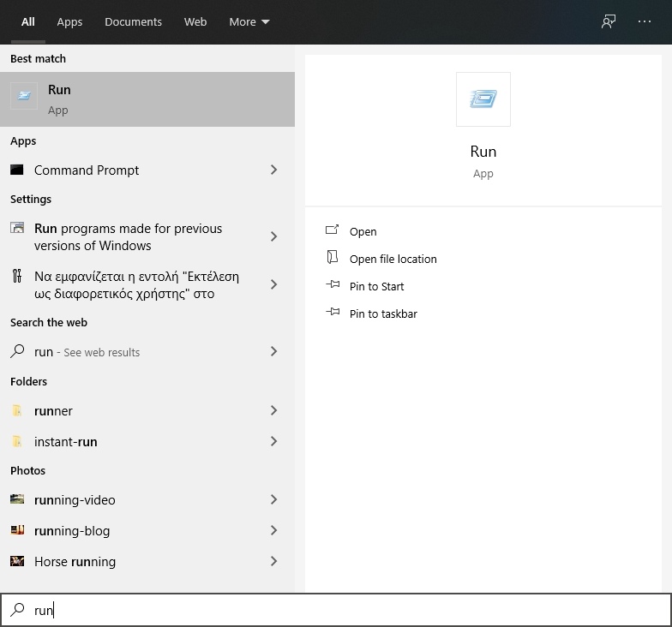Click the runner folder icon
This screenshot has width=672, height=627.
17,411
